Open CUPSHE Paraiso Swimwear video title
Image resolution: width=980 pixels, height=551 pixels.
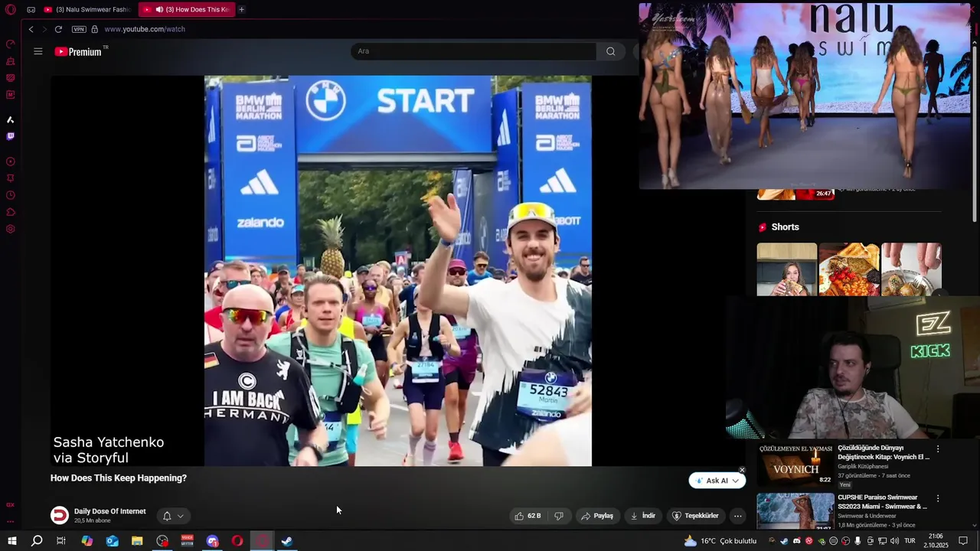pos(882,502)
